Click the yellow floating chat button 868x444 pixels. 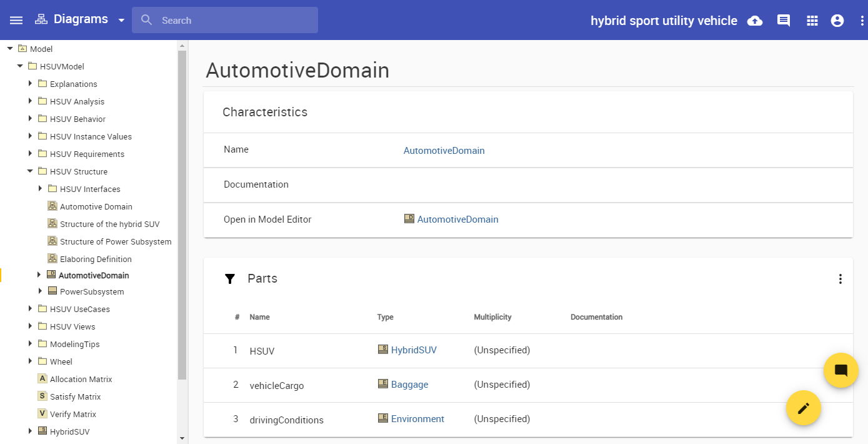coord(841,370)
